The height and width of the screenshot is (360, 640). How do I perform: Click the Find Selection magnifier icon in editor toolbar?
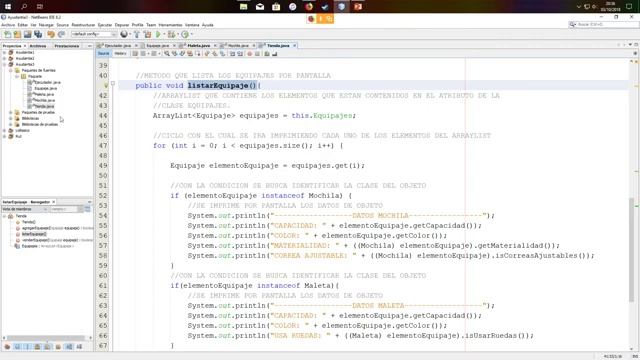coord(167,53)
